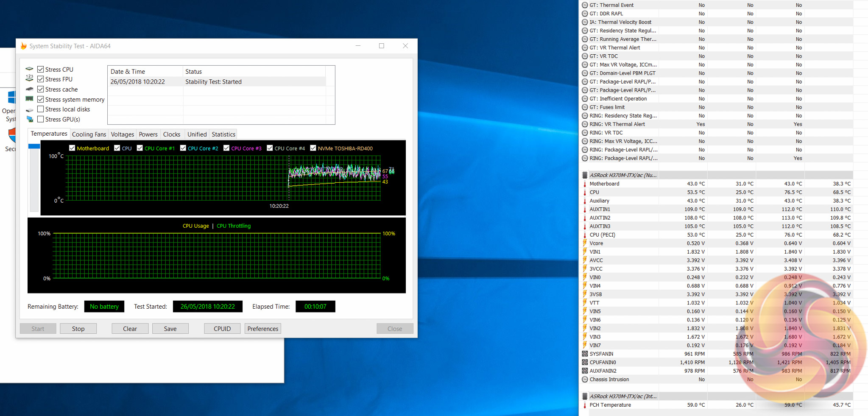Open the Statistics tab
Image resolution: width=868 pixels, height=416 pixels.
click(223, 134)
